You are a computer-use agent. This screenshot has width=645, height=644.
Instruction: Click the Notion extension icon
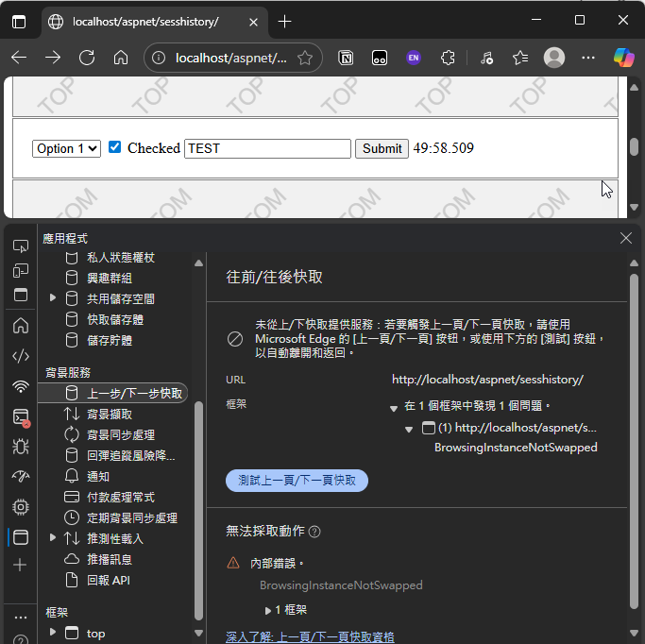click(x=347, y=58)
